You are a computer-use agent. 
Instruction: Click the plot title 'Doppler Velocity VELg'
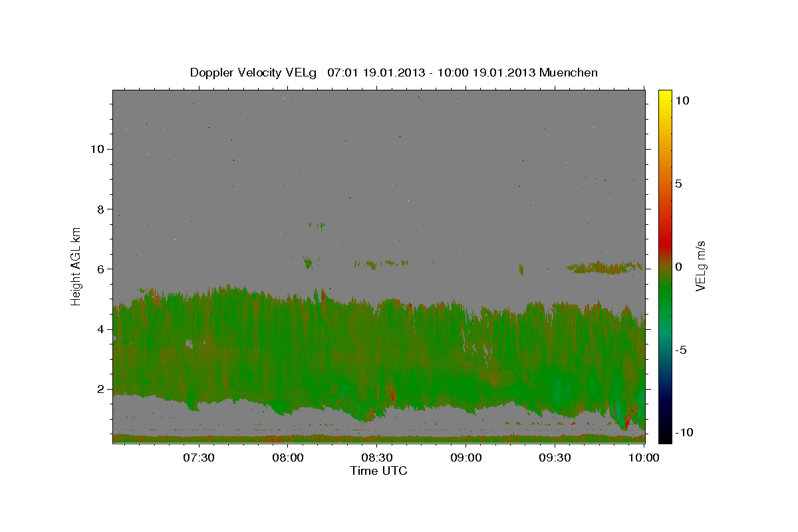[255, 72]
